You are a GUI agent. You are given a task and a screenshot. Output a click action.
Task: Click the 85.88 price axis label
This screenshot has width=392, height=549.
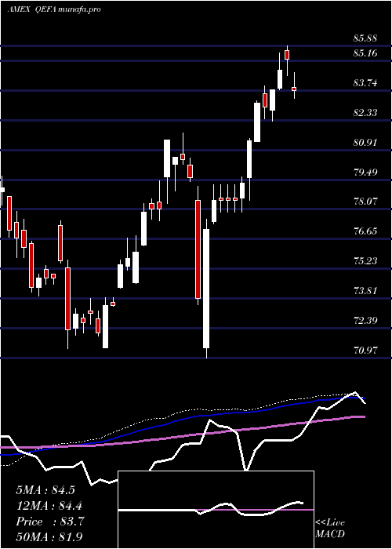pyautogui.click(x=365, y=38)
